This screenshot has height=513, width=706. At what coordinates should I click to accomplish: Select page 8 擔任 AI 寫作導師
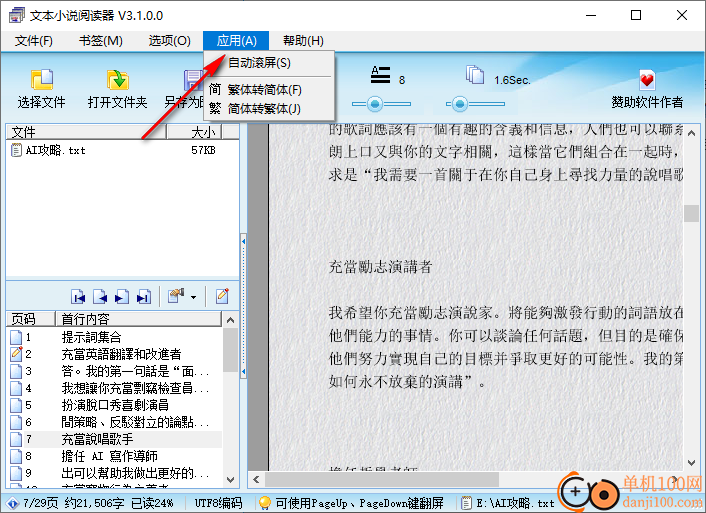tap(115, 456)
